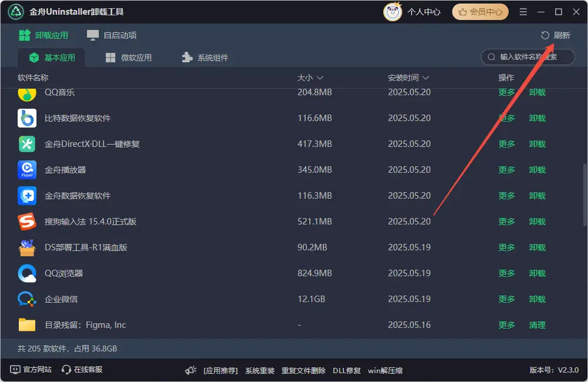
Task: Click the software name search input field
Action: (x=527, y=57)
